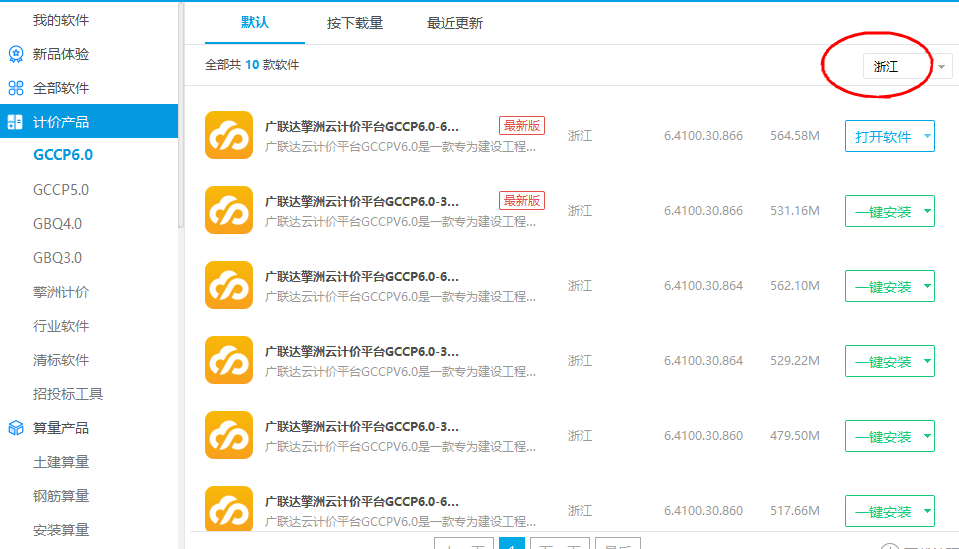Expand the install options arrow for the 562.10M package
Viewport: 959px width, 549px height.
[927, 286]
